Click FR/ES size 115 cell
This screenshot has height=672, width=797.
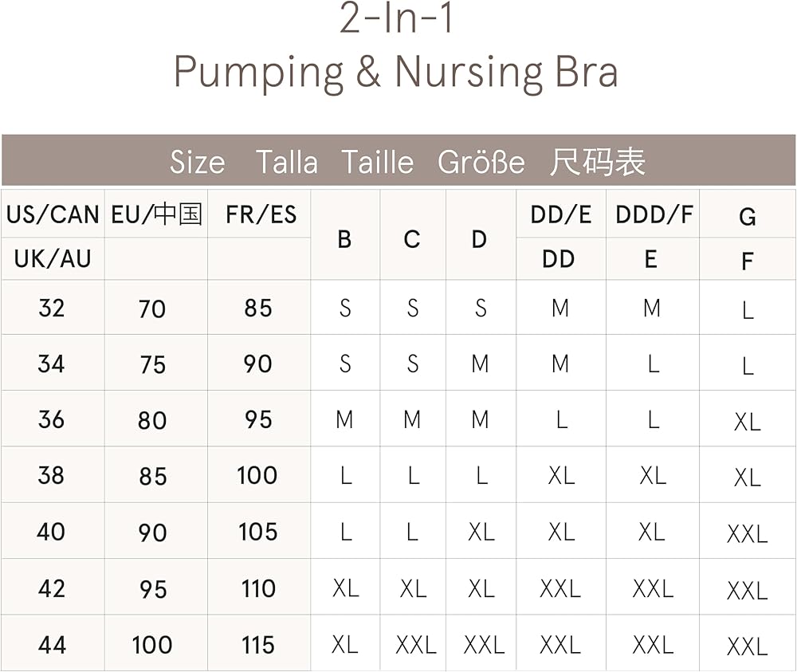click(x=258, y=644)
